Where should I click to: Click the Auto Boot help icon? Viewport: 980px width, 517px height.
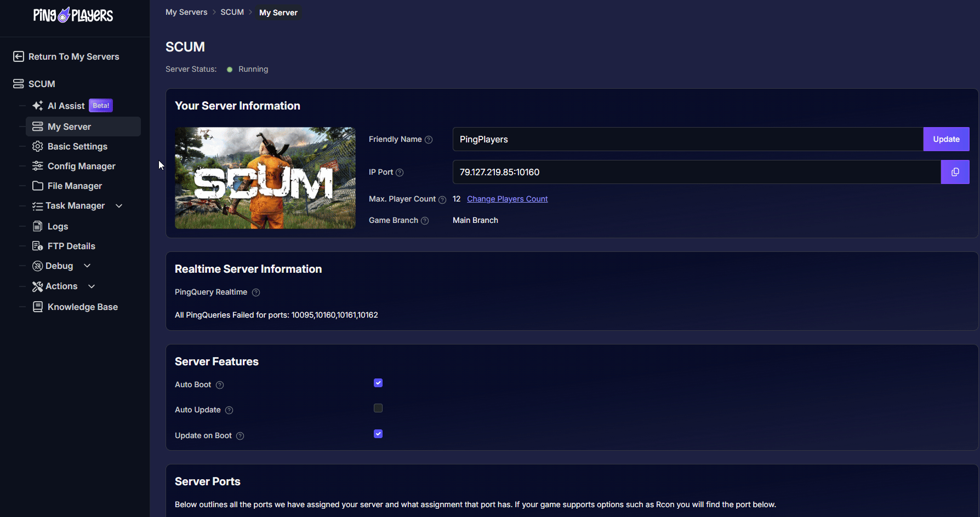pos(220,385)
